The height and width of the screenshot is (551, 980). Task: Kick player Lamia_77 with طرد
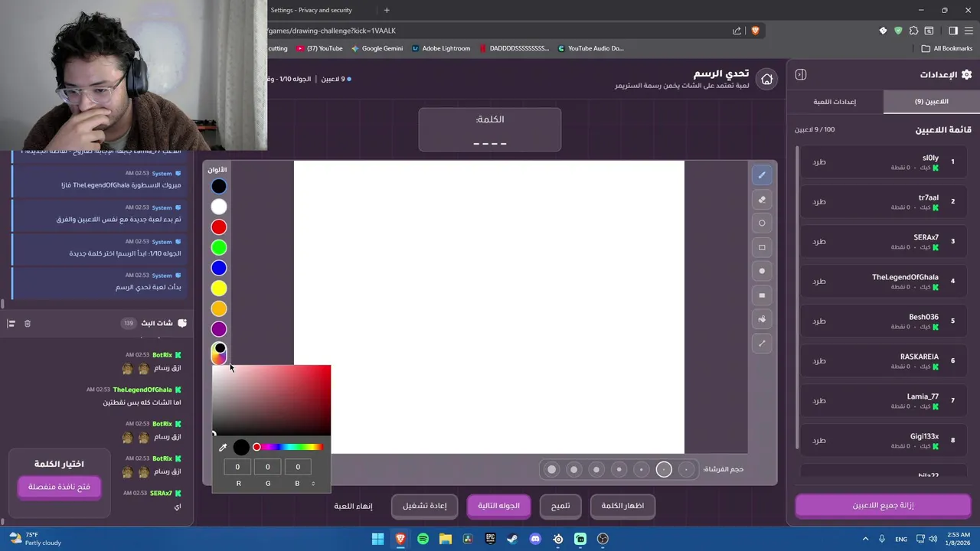pos(819,400)
